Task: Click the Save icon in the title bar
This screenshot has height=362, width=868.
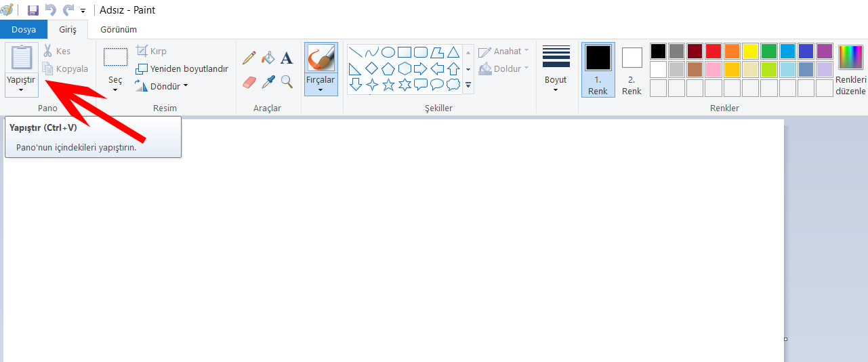Action: (x=33, y=10)
